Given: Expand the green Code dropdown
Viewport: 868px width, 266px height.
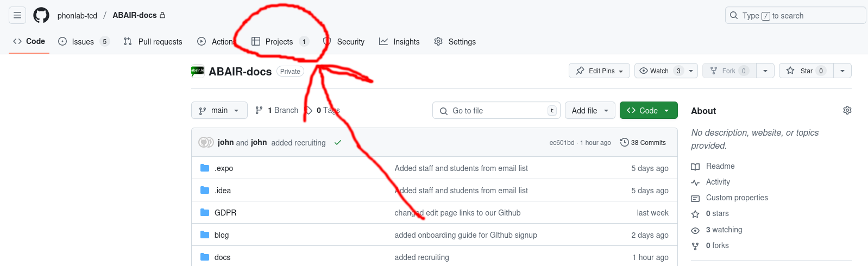Looking at the screenshot, I should click(649, 110).
